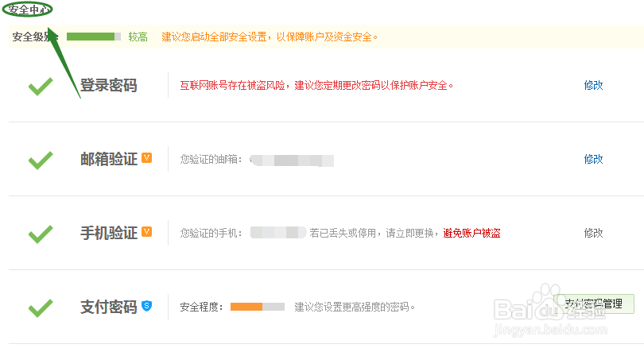Screen dimensions: 644x352
Task: Click the orange 建议您启动全部安全设置 notice
Action: pyautogui.click(x=270, y=37)
